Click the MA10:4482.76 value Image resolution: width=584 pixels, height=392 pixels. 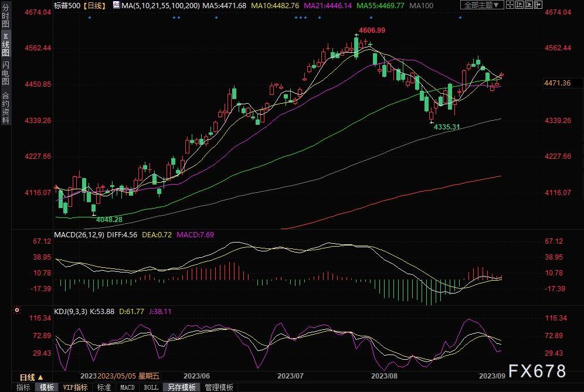tap(275, 6)
